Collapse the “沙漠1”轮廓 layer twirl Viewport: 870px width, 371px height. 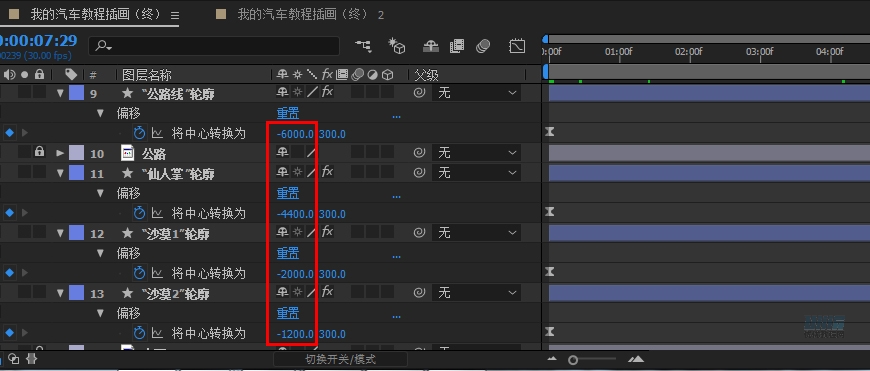60,233
